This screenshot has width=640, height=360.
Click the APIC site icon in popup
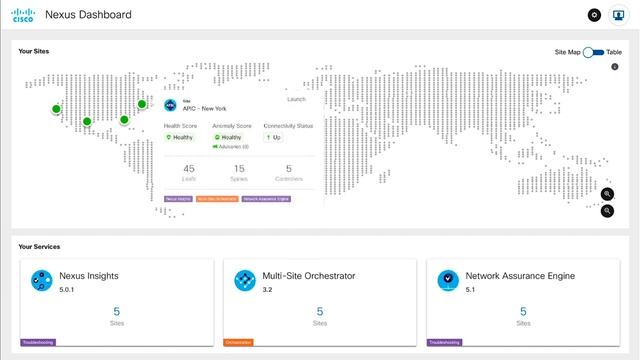point(170,105)
